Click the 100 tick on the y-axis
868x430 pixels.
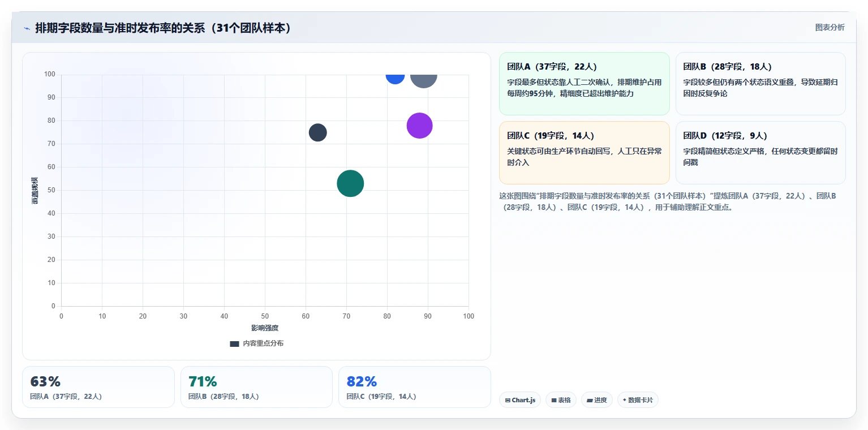coord(50,74)
